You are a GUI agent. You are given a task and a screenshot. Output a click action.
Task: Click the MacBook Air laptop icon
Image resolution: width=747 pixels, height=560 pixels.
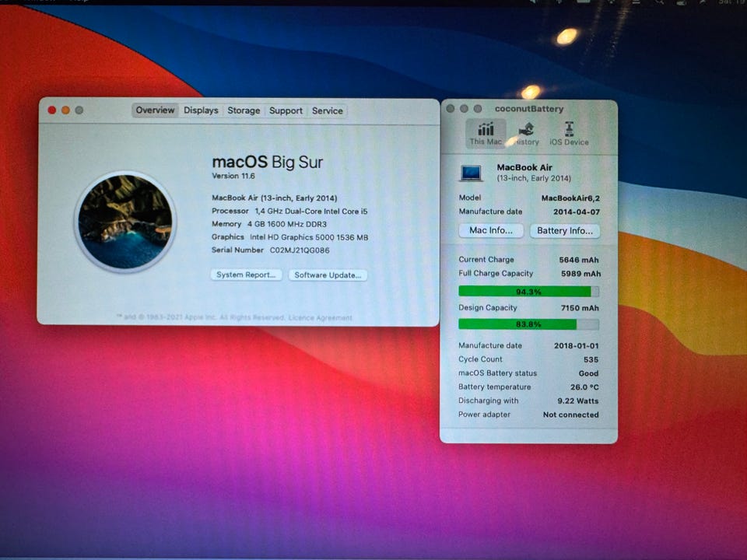(x=472, y=173)
